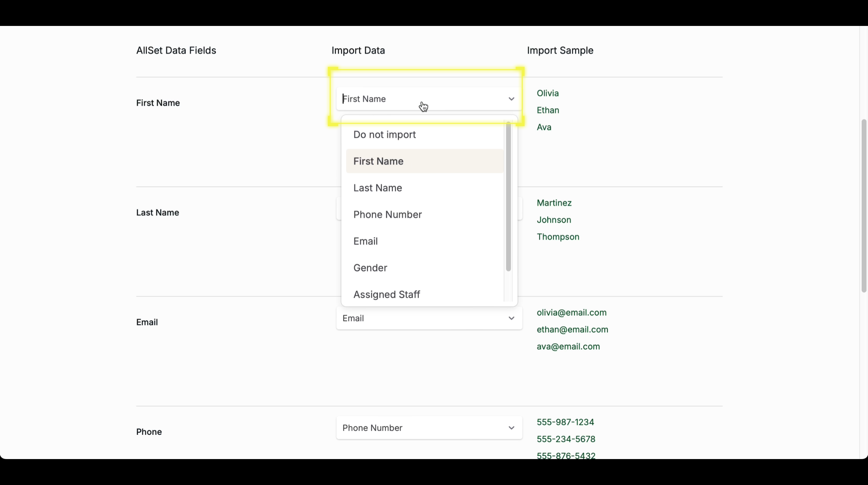Click sample name Martinez
Image resolution: width=868 pixels, height=485 pixels.
click(x=554, y=203)
